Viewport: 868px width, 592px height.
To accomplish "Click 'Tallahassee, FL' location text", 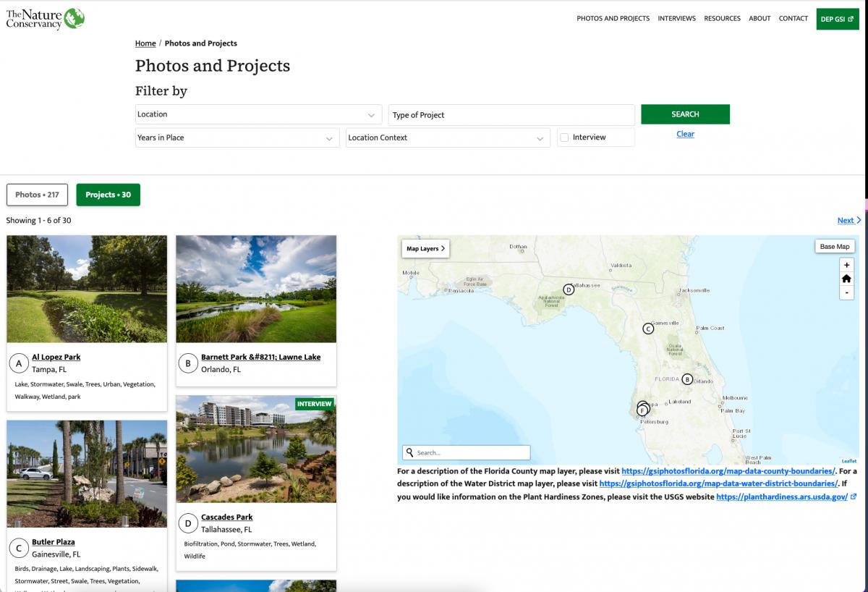I will (x=226, y=530).
